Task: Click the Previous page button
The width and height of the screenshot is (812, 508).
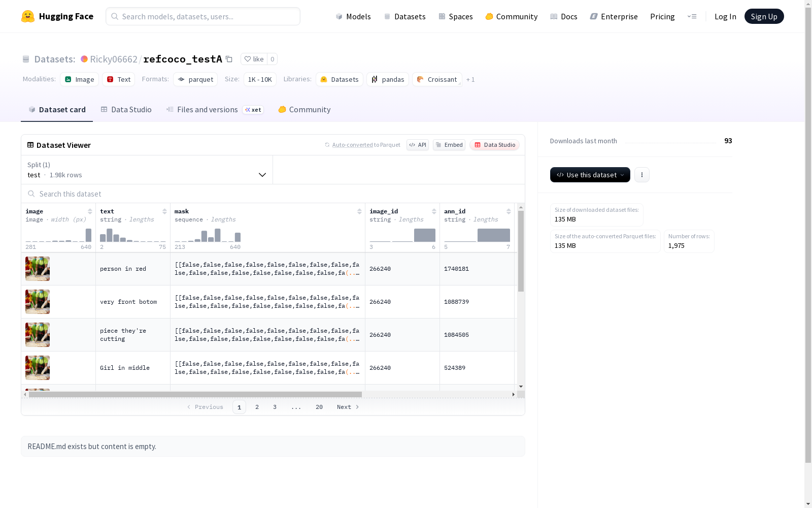Action: (x=205, y=407)
